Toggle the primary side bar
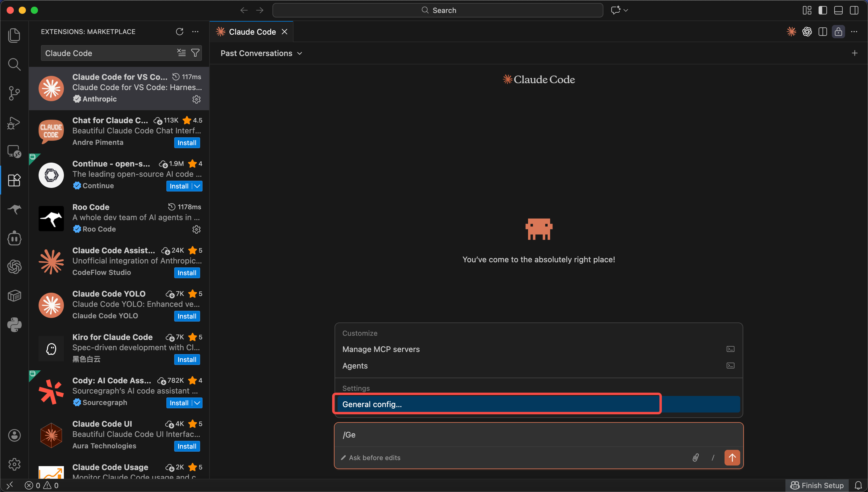868x492 pixels. click(x=823, y=10)
